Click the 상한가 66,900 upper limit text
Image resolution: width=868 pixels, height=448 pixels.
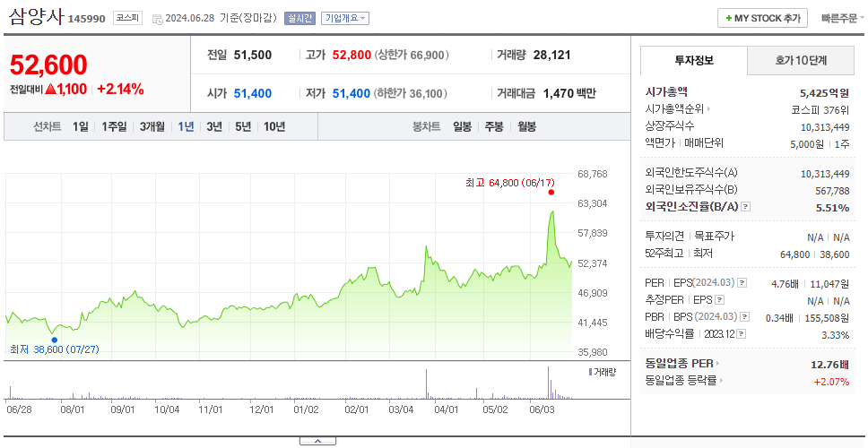click(412, 56)
